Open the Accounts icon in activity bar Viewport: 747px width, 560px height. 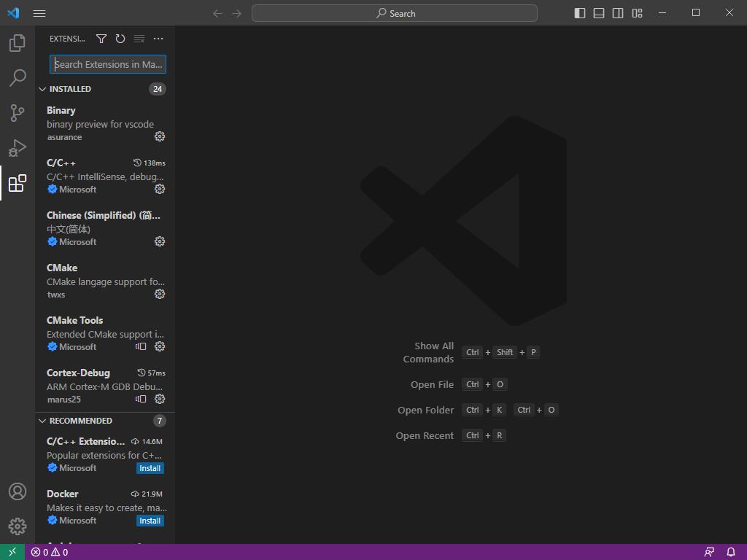point(18,491)
